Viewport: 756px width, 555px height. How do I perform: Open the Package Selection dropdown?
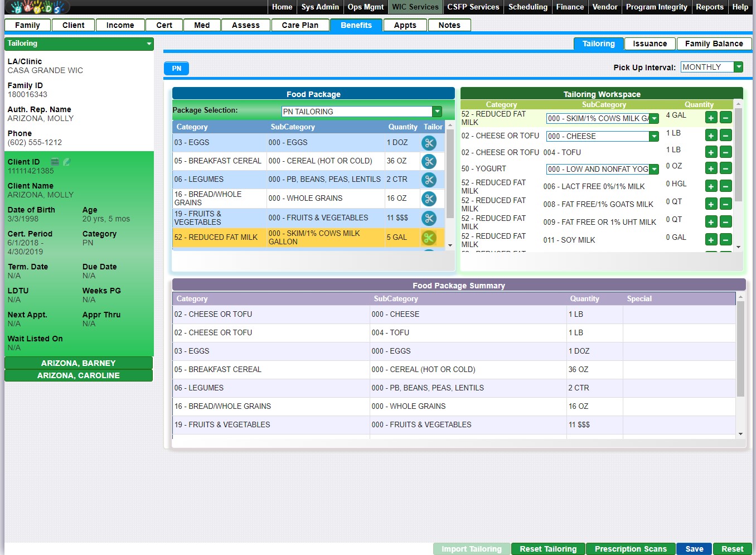pos(437,112)
